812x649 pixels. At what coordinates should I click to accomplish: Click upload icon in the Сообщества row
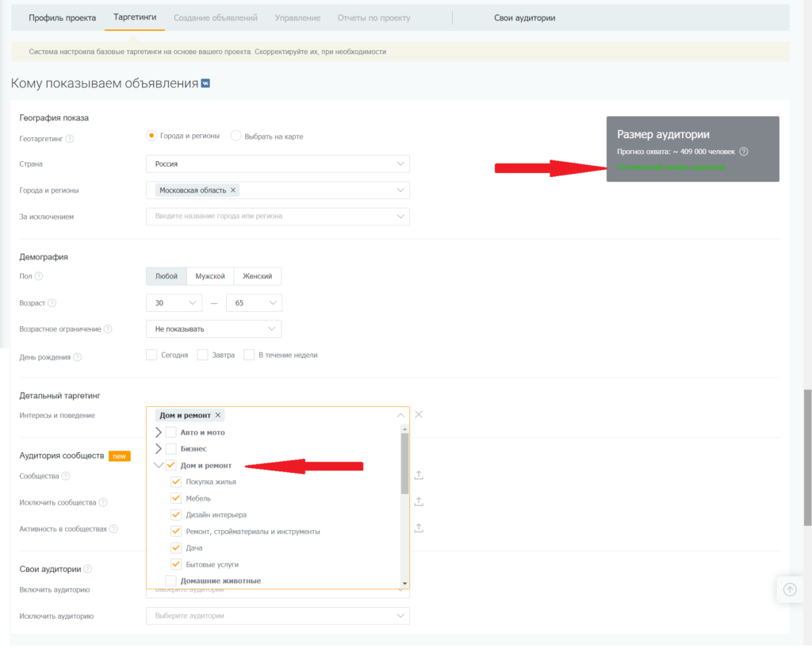(419, 475)
